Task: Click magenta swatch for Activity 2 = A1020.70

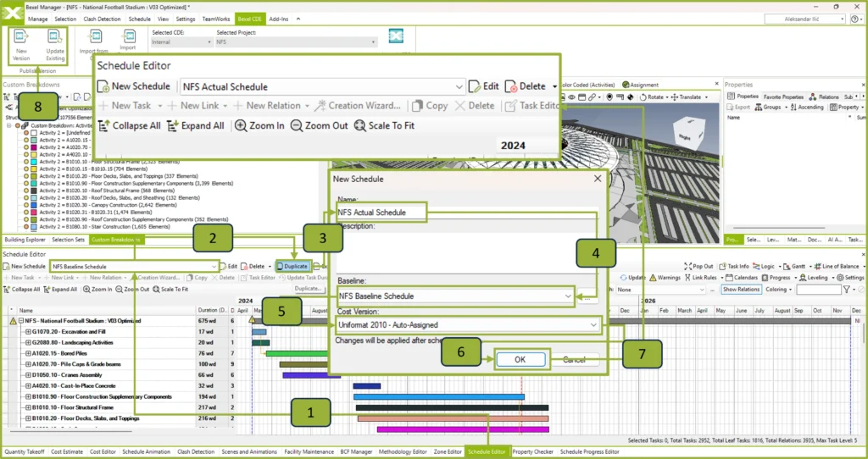Action: 34,147
